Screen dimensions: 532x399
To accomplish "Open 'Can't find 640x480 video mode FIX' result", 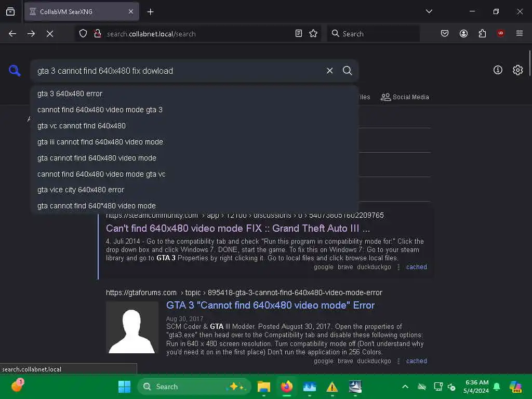I will [x=238, y=229].
